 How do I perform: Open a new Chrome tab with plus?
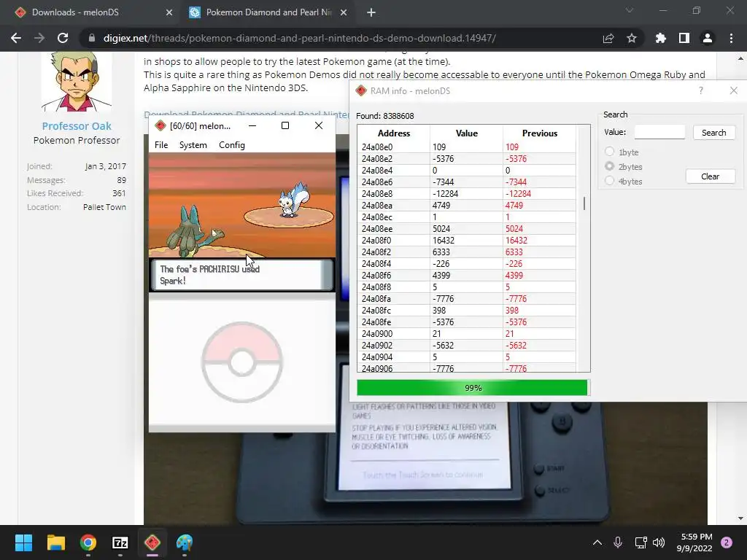point(371,12)
